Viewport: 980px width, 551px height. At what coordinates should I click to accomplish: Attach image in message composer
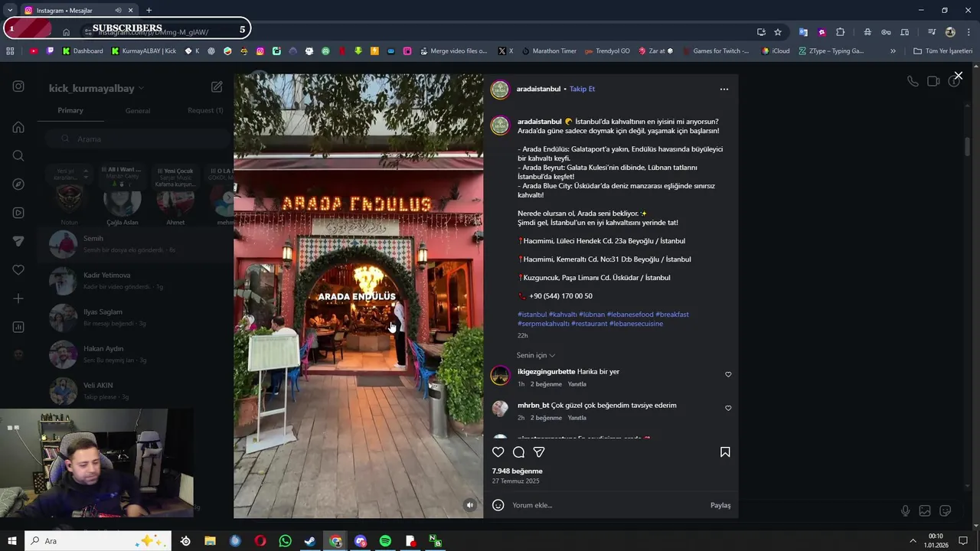coord(925,510)
